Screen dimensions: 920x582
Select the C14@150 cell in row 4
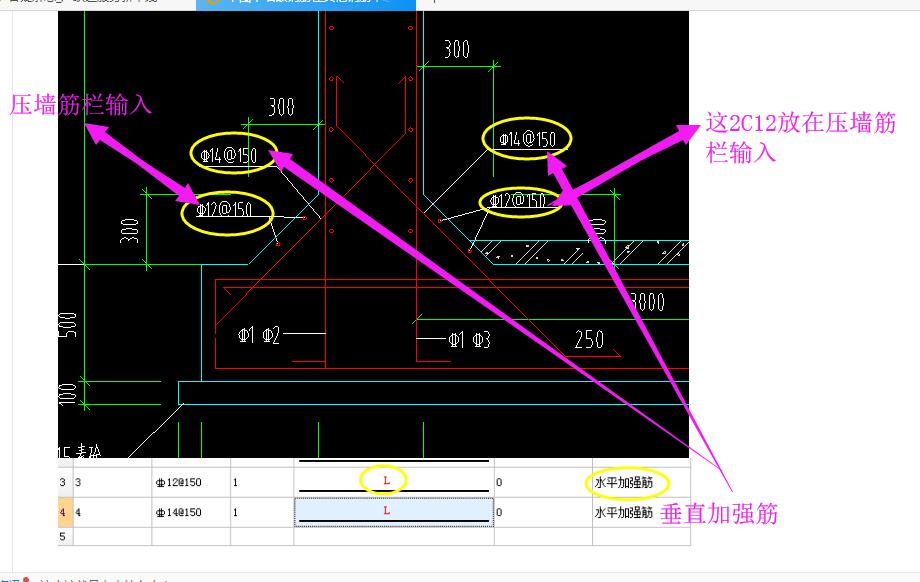click(191, 512)
